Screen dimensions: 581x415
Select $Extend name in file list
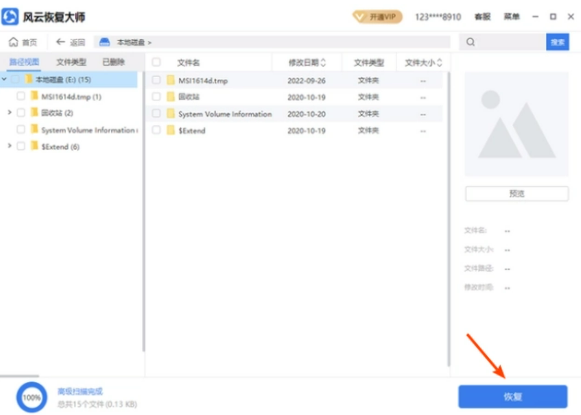pyautogui.click(x=192, y=130)
